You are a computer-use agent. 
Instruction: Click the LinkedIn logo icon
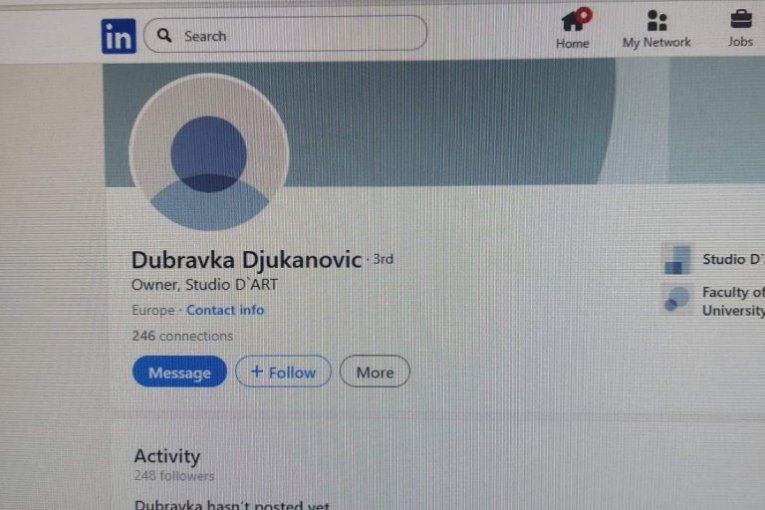point(119,36)
